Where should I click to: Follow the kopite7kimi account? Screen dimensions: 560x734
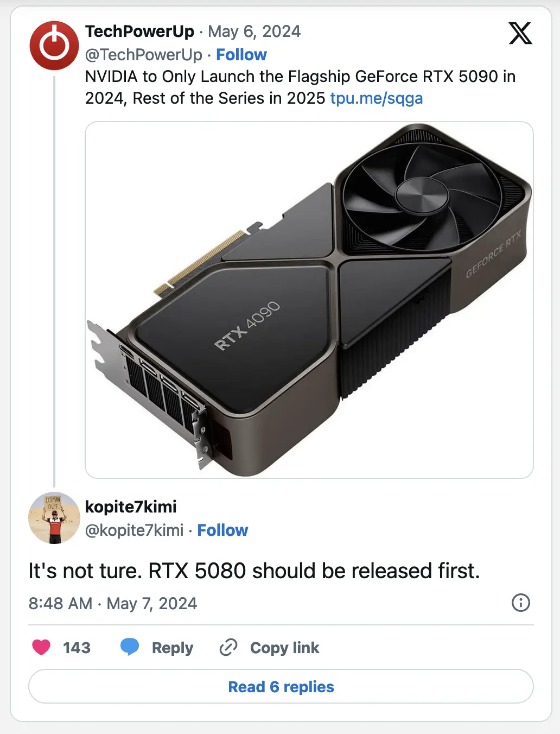222,530
